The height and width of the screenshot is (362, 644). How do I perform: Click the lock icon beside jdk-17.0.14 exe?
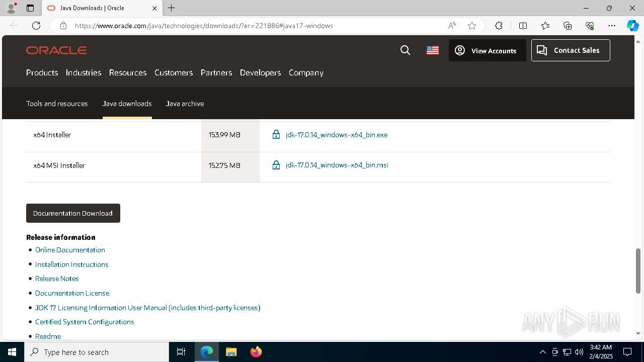tap(276, 134)
